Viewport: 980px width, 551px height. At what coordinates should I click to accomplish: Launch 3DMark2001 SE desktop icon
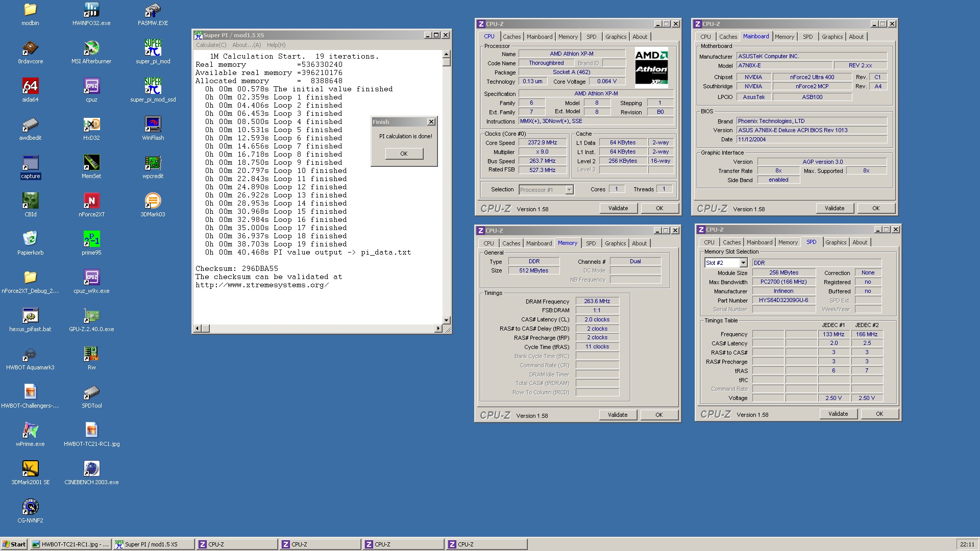tap(30, 473)
